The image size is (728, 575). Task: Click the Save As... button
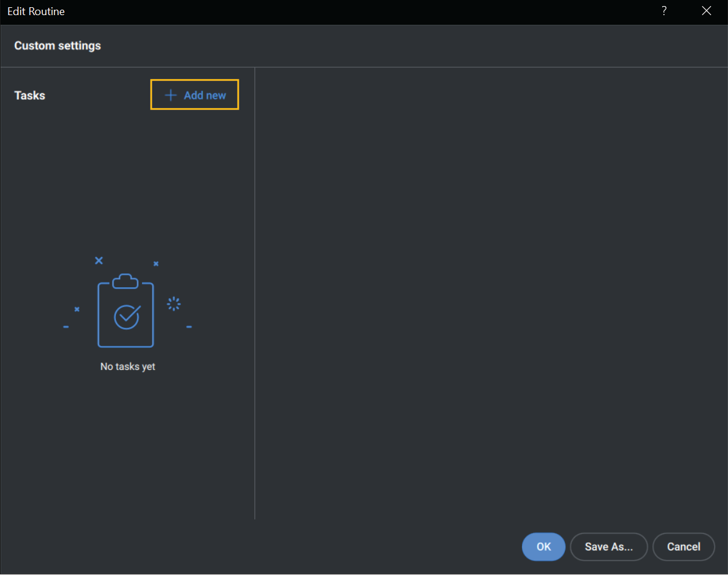pos(608,547)
